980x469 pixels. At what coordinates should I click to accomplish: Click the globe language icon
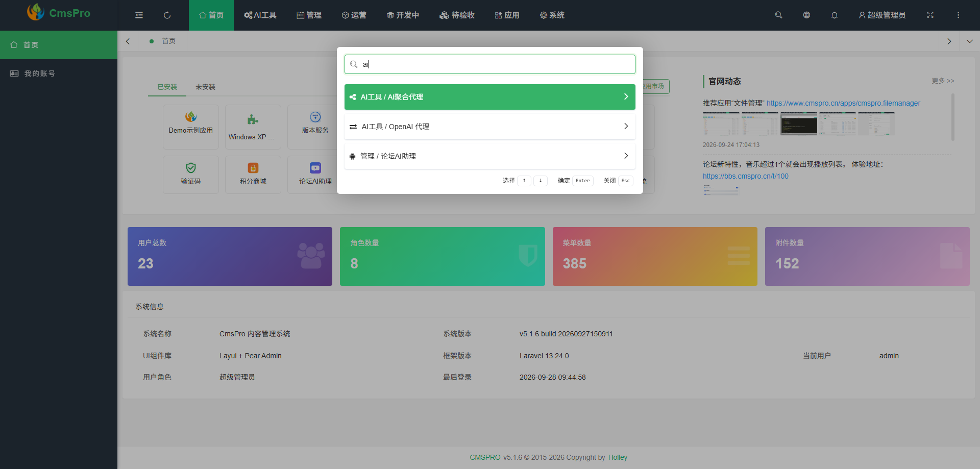806,15
